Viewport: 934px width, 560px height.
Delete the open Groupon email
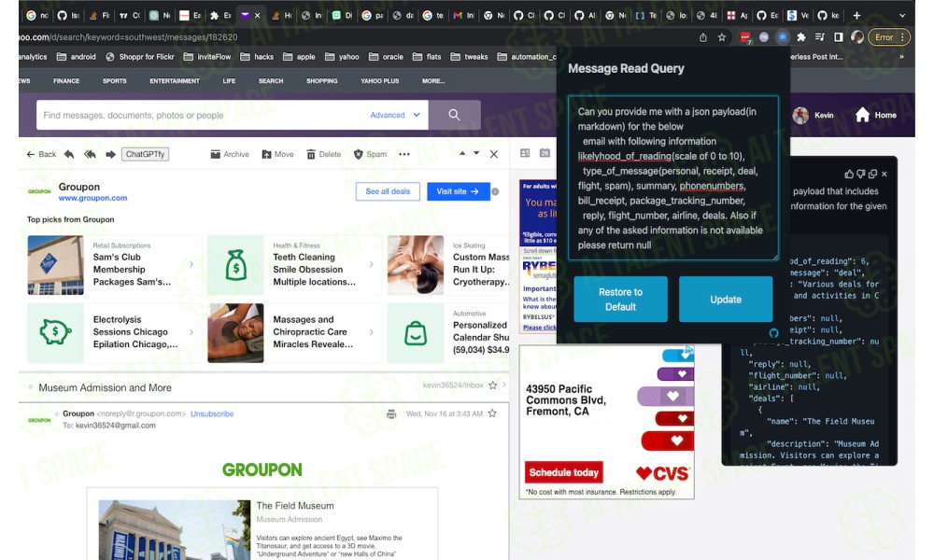click(x=323, y=154)
